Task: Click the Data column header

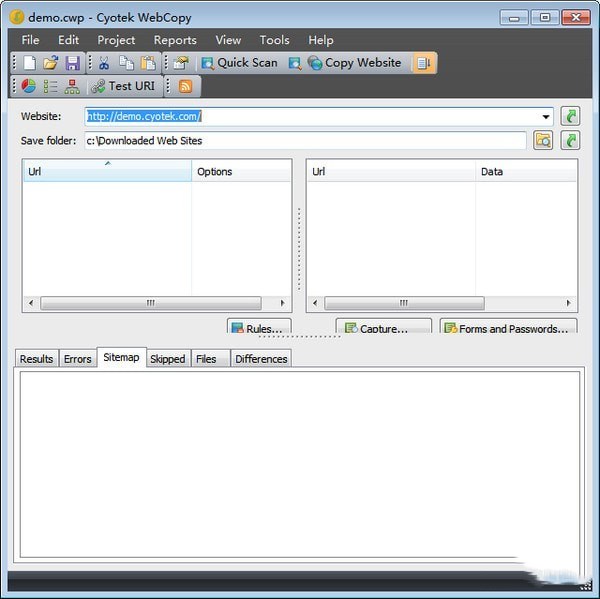Action: tap(526, 171)
